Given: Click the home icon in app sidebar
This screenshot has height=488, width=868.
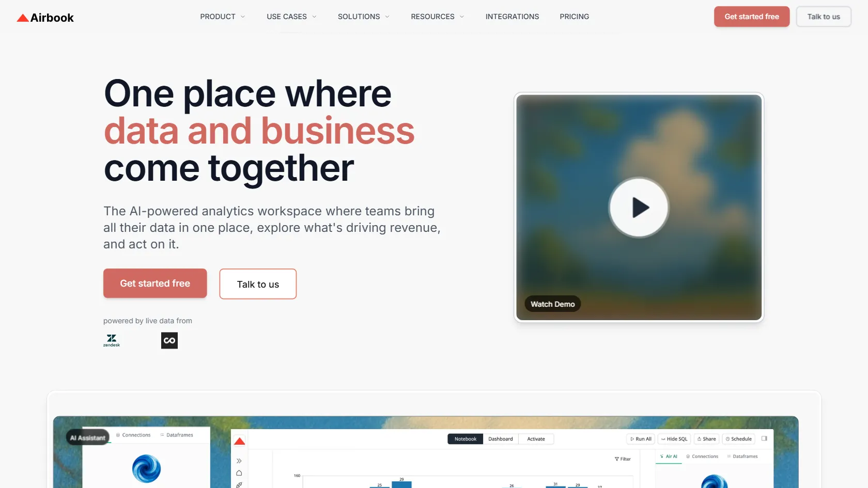Looking at the screenshot, I should tap(239, 473).
